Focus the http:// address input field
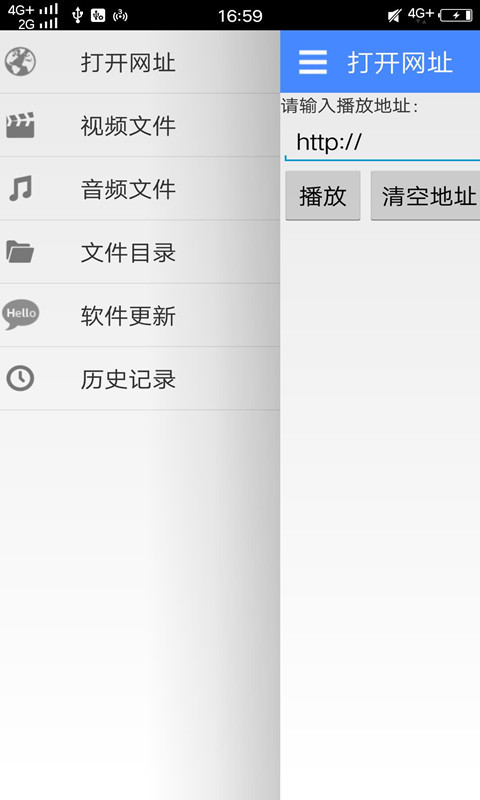The width and height of the screenshot is (480, 800). 382,142
